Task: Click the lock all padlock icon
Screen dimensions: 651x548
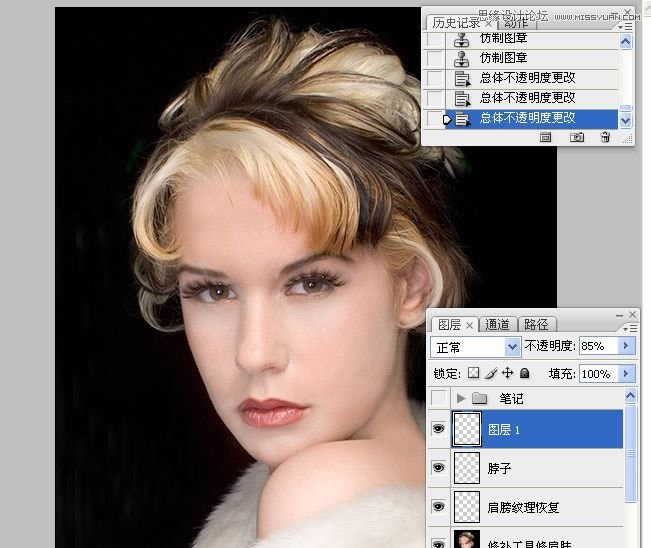Action: point(524,373)
